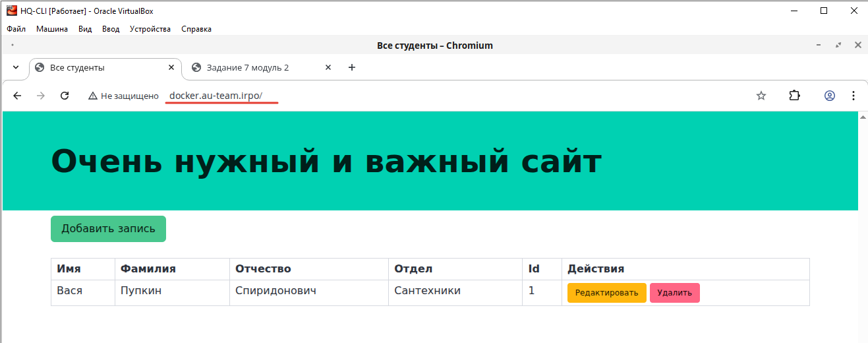The height and width of the screenshot is (343, 868).
Task: Click the 'Очень нужный и важный сайт' heading
Action: coord(326,161)
